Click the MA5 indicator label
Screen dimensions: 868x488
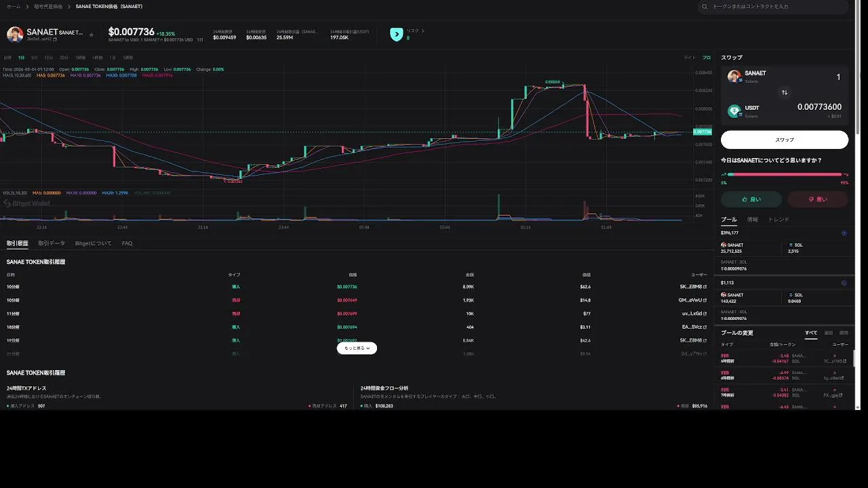[51, 75]
